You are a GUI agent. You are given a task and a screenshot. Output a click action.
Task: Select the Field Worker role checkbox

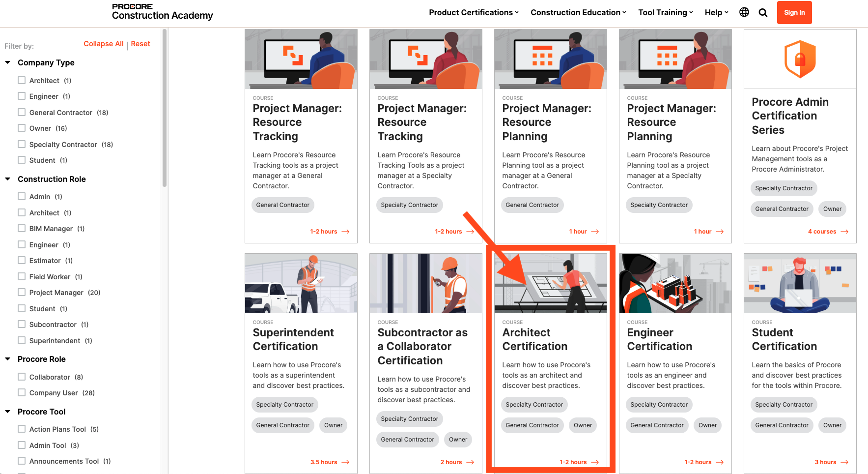(22, 276)
